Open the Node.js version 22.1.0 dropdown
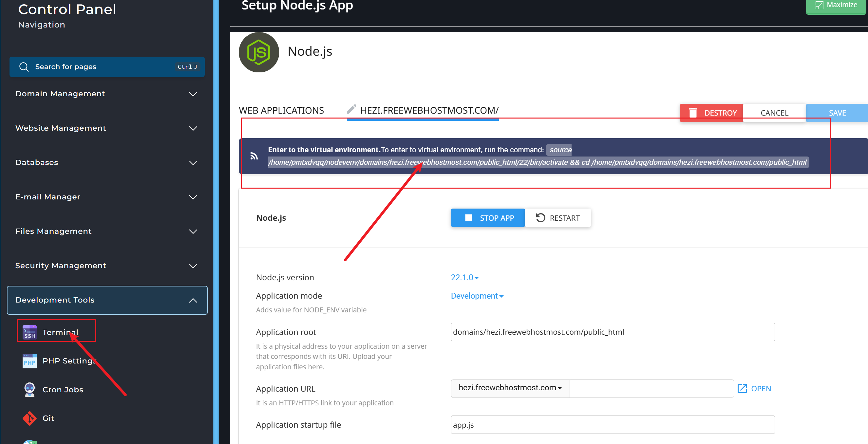 [x=464, y=277]
